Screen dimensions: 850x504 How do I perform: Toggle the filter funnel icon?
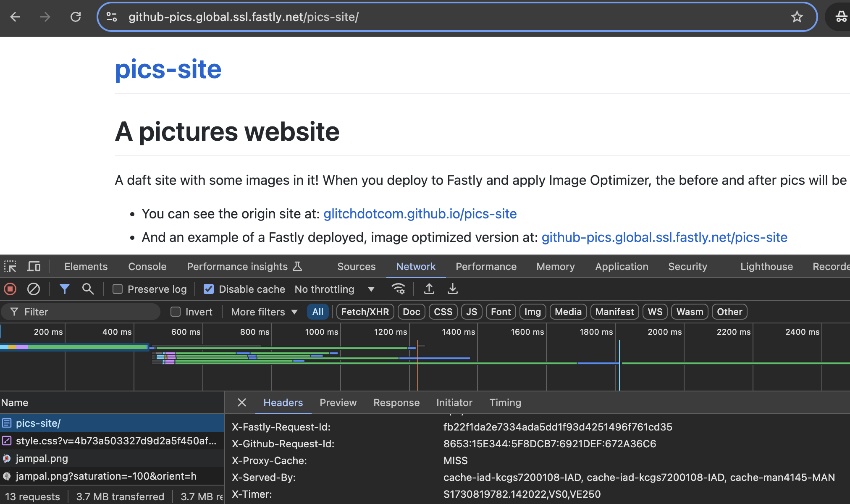64,289
